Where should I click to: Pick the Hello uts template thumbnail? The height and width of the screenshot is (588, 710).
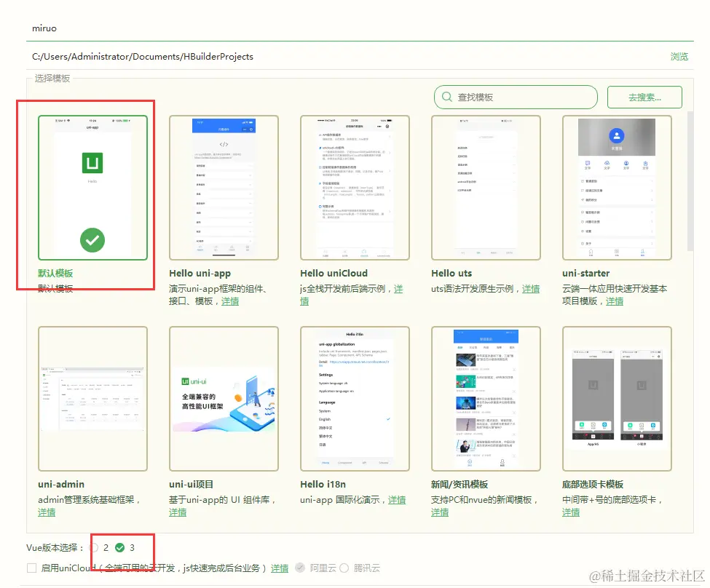coord(486,188)
